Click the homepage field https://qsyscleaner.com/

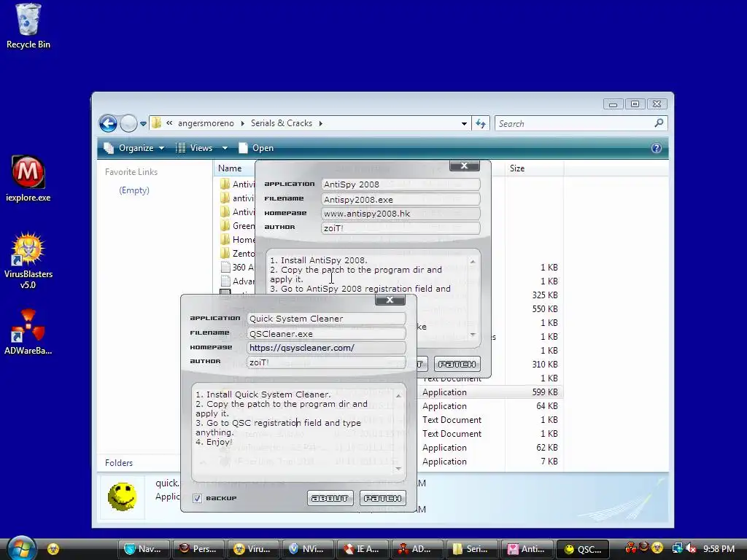pyautogui.click(x=326, y=348)
